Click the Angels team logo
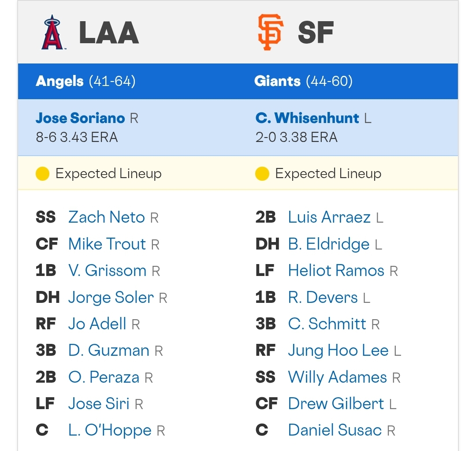This screenshot has width=476, height=451. click(52, 32)
